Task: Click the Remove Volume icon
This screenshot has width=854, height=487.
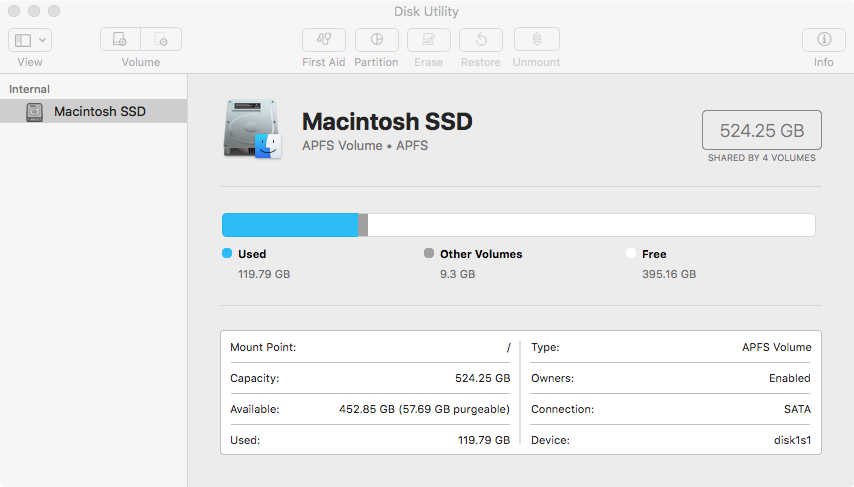Action: [161, 39]
